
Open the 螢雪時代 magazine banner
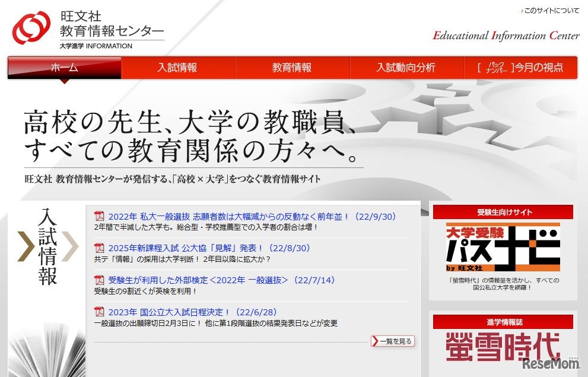pos(503,347)
